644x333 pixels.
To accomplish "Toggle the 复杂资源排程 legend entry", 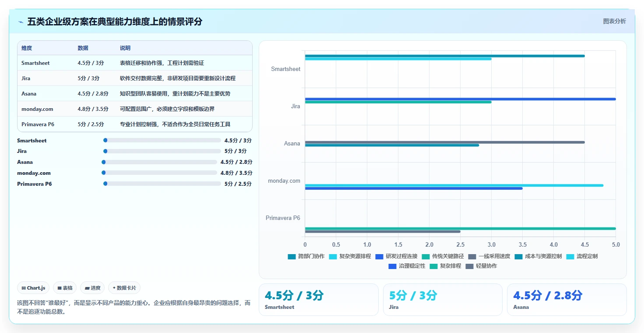I will click(350, 256).
